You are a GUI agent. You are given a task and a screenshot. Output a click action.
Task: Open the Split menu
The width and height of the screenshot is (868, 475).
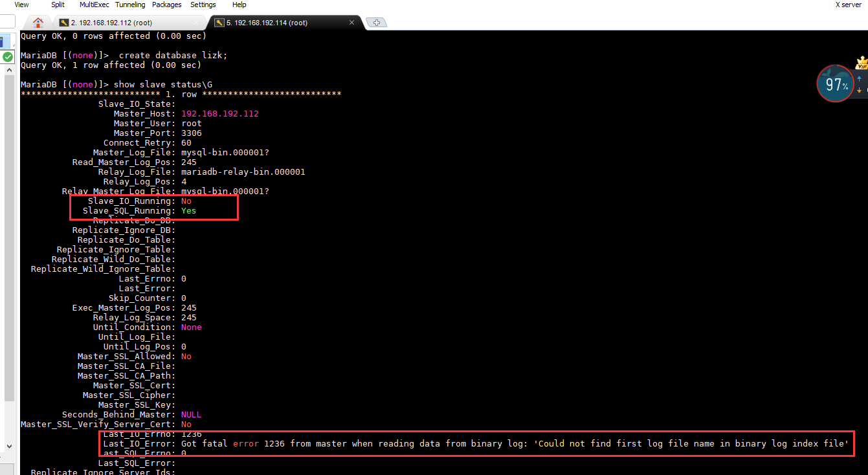(58, 5)
